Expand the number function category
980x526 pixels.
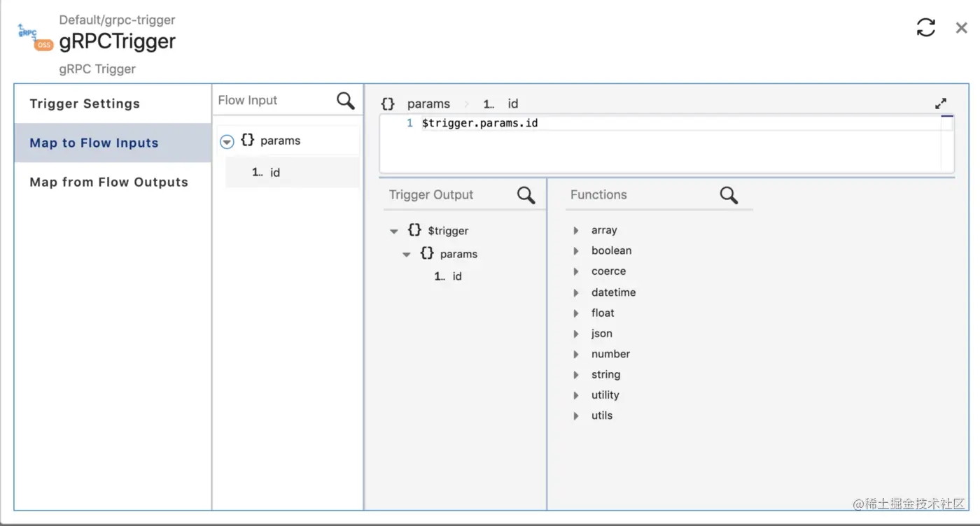pos(576,354)
